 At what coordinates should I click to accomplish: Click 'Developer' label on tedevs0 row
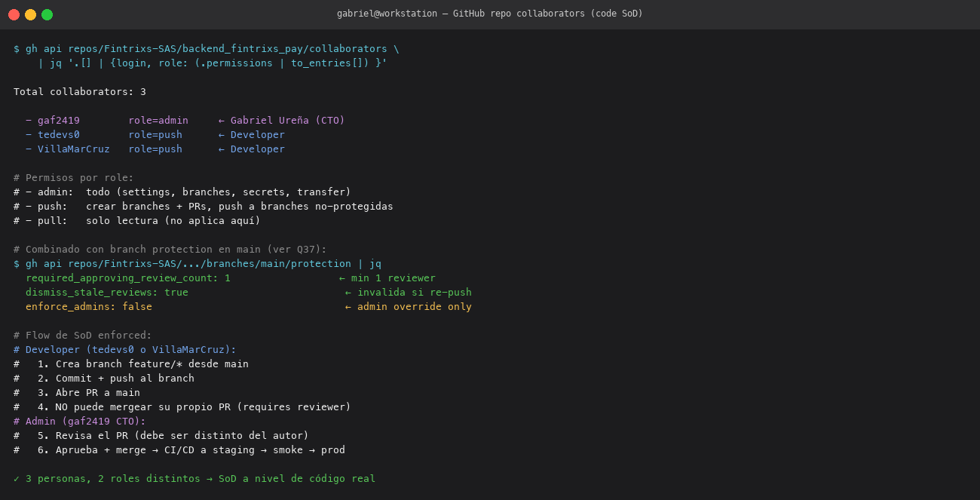pos(258,135)
